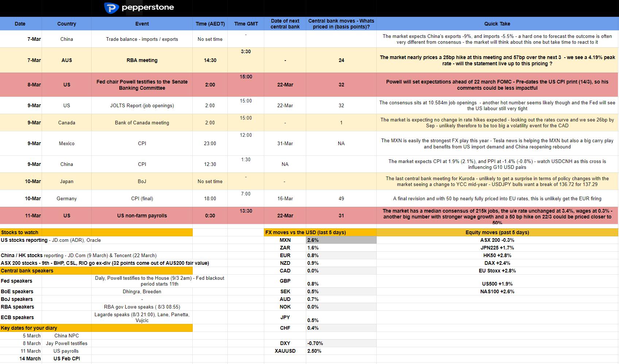Screen dimensions: 619x364
Task: Click 'Key dates for your diary' header
Action: tap(96, 328)
